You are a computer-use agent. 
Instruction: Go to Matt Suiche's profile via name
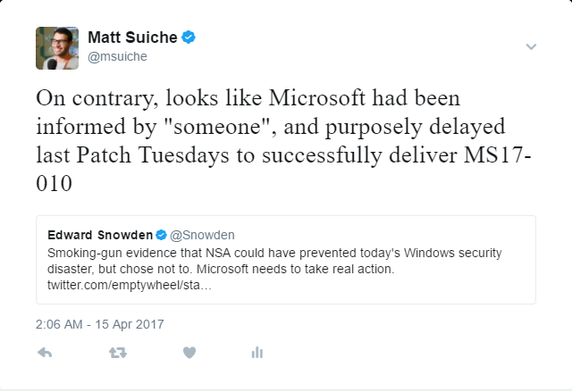pyautogui.click(x=132, y=38)
